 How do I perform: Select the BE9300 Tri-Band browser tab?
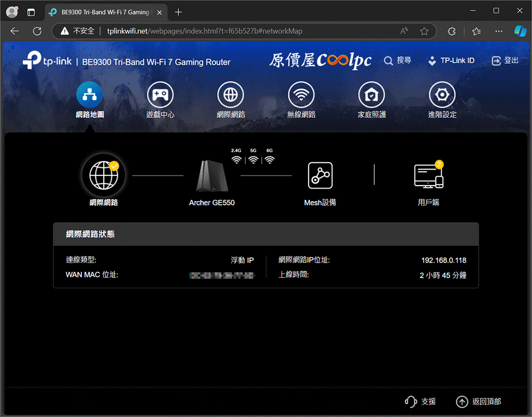[106, 13]
